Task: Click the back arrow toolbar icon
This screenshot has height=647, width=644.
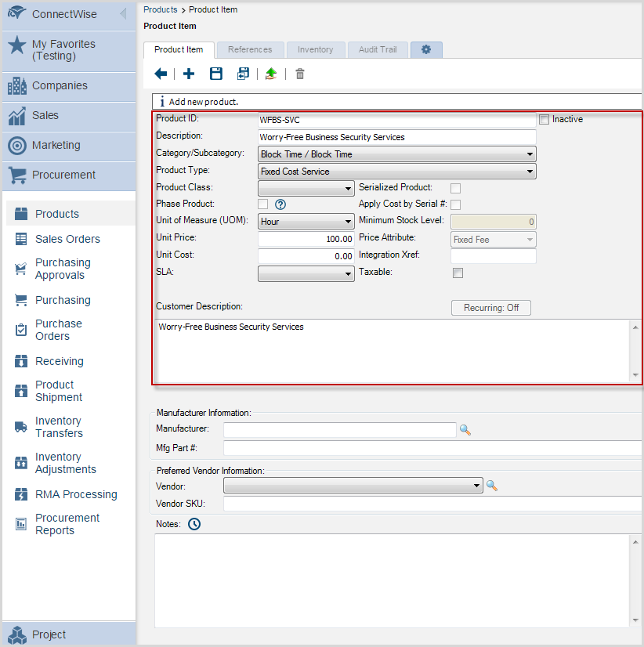Action: coord(161,74)
